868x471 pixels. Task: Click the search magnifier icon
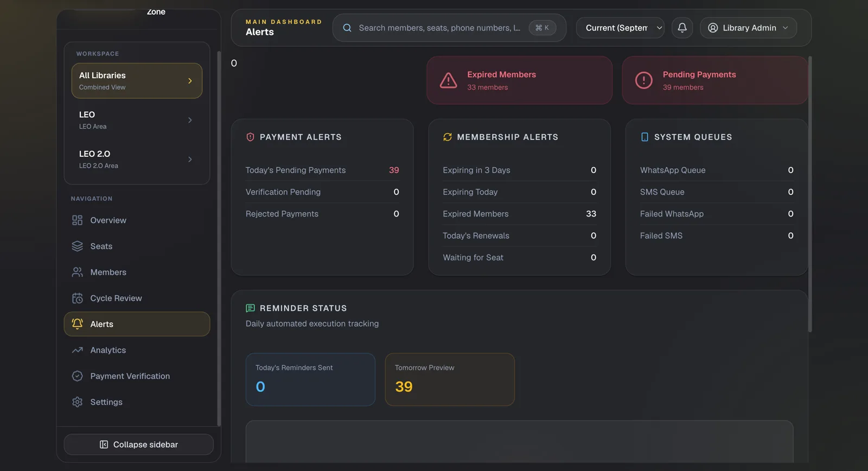[347, 28]
